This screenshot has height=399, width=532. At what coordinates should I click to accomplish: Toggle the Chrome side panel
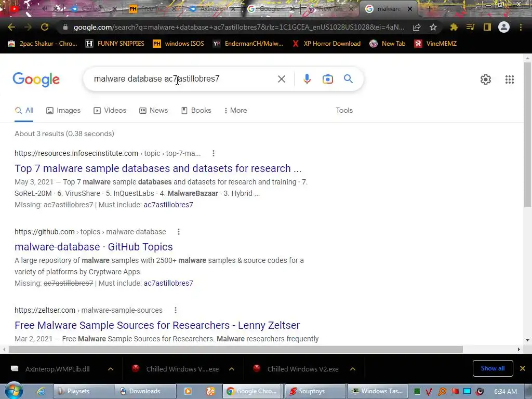tap(487, 27)
